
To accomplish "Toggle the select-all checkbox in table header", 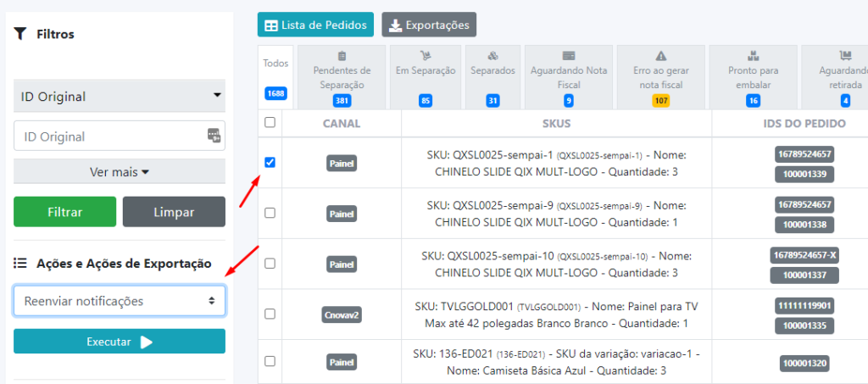I will 270,123.
